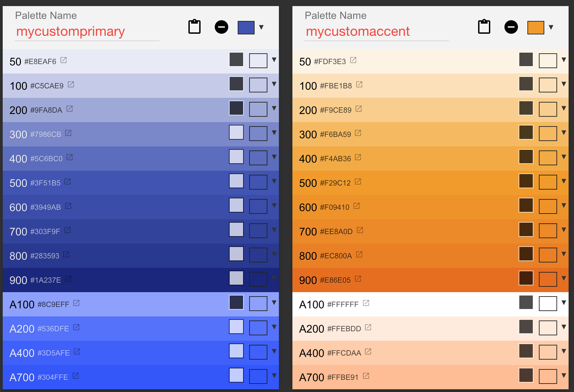574x392 pixels.
Task: Remove the mycustomaccent palette with minus icon
Action: pos(511,27)
